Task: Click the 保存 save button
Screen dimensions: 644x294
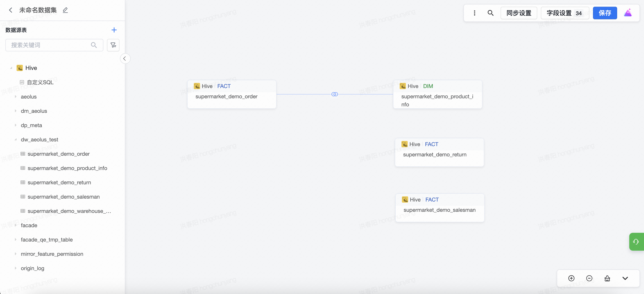Action: tap(604, 13)
